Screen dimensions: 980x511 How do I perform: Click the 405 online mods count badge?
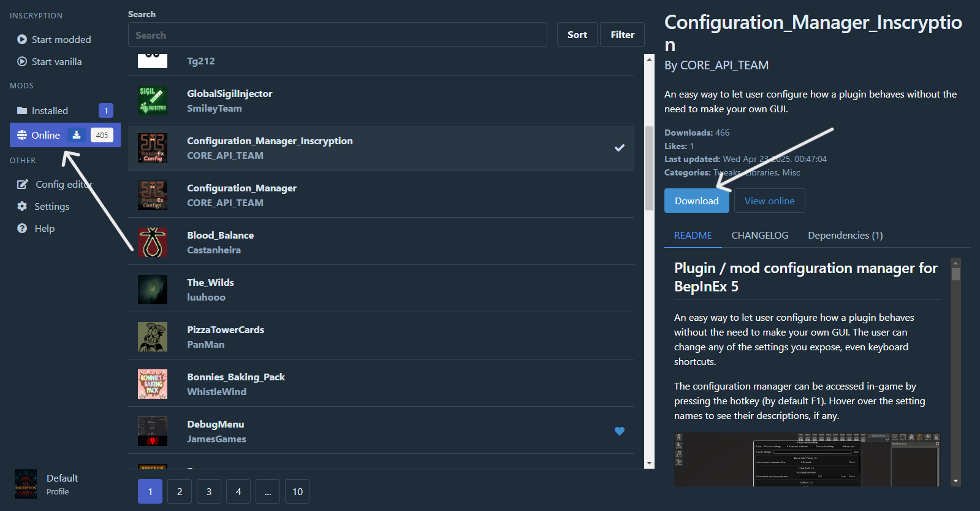pyautogui.click(x=102, y=135)
